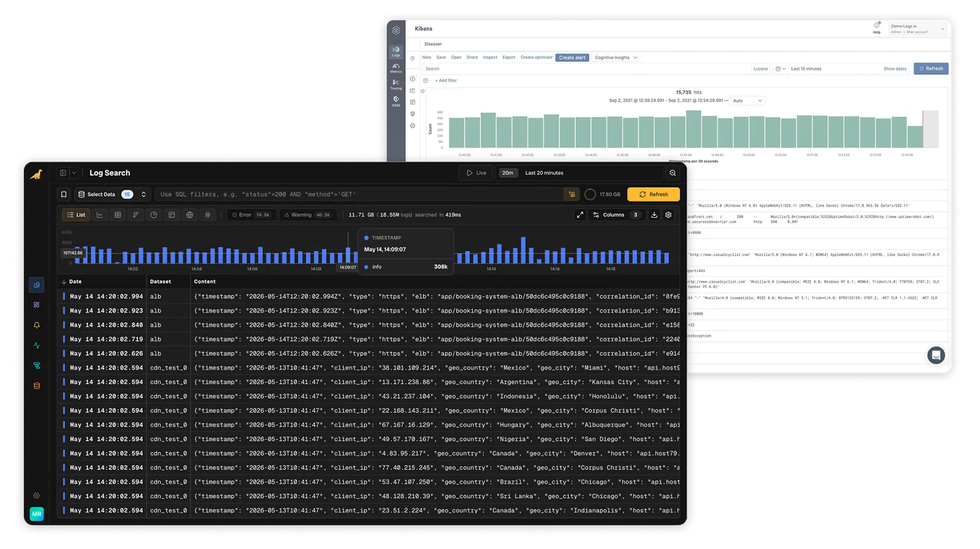Open the dropdown arrow next to sidebar toggle

click(x=74, y=173)
